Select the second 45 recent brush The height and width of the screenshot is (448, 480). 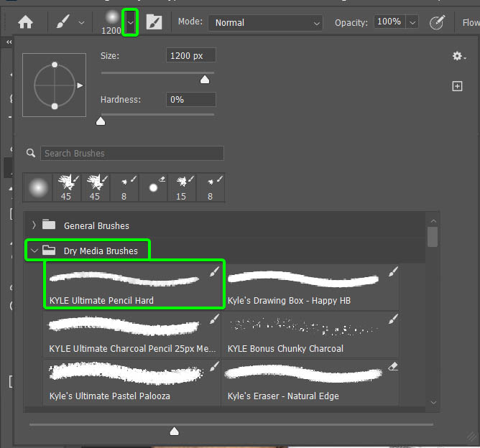click(x=96, y=187)
